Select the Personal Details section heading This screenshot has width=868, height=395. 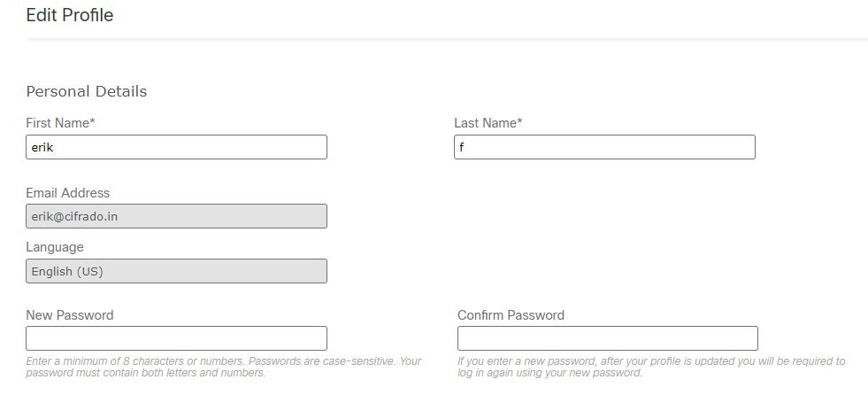[86, 91]
